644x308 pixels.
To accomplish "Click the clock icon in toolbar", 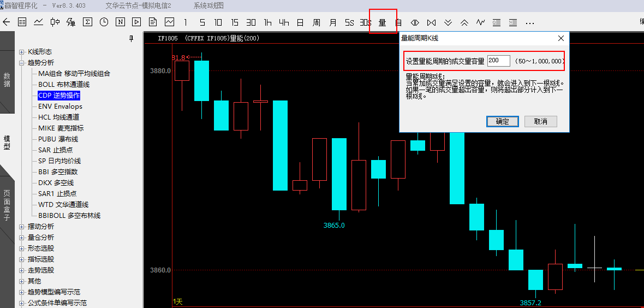I will pos(104,22).
